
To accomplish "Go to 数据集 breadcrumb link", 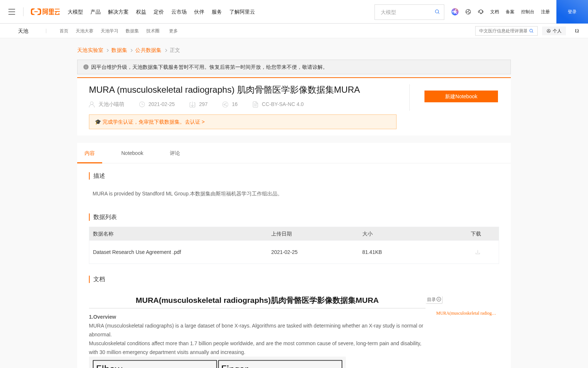I will click(x=119, y=50).
